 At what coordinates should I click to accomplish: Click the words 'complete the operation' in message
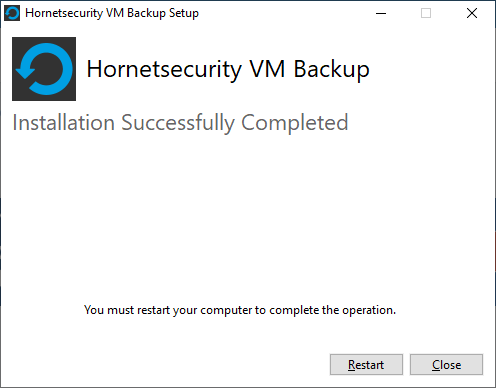coord(332,310)
